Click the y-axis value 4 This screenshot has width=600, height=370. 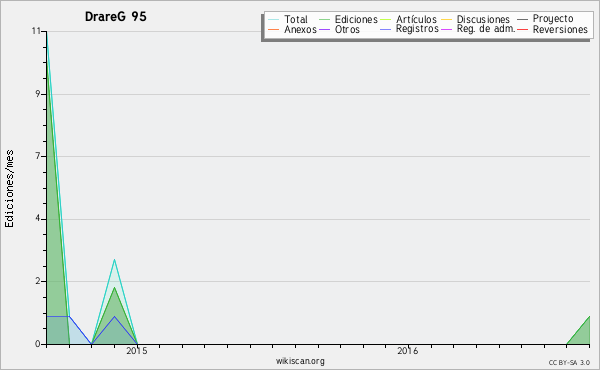(x=38, y=218)
